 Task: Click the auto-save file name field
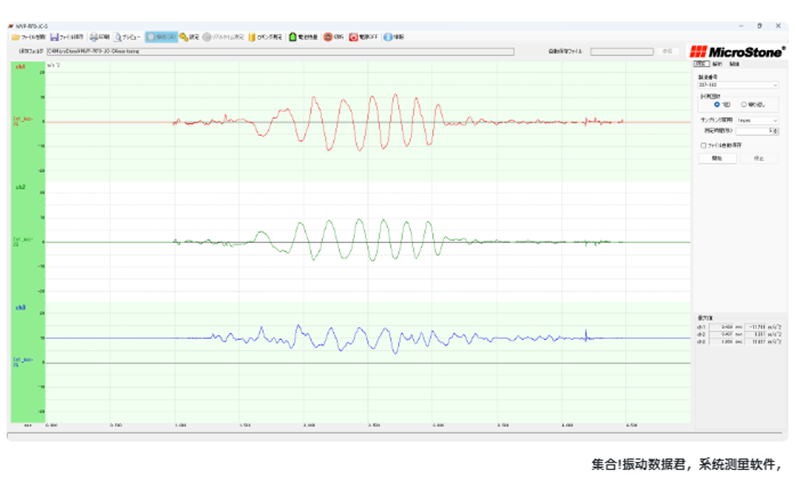pos(621,52)
